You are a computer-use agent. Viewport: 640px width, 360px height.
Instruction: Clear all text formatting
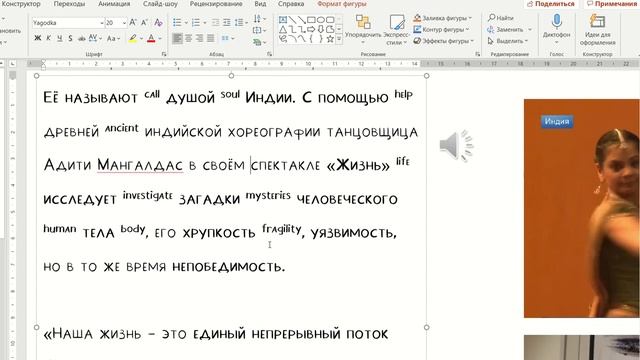[x=158, y=23]
